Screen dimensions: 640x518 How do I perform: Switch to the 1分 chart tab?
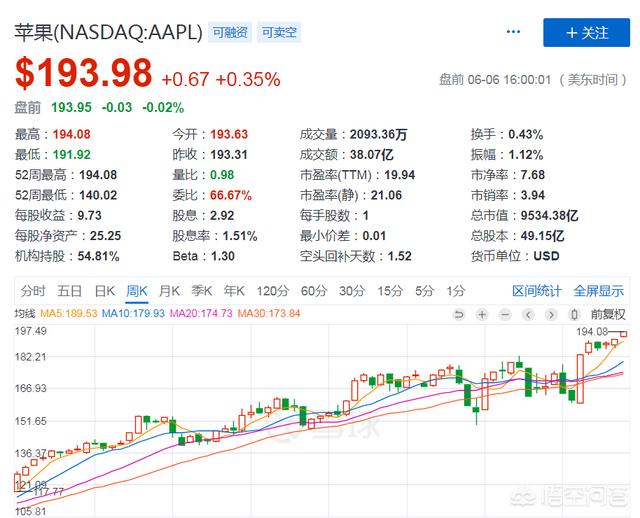(x=456, y=291)
